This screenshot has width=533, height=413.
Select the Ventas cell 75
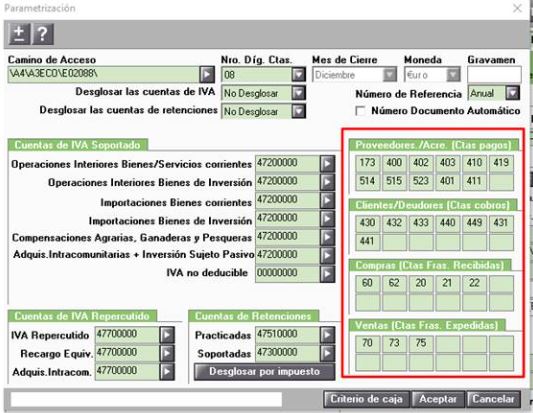tap(421, 344)
